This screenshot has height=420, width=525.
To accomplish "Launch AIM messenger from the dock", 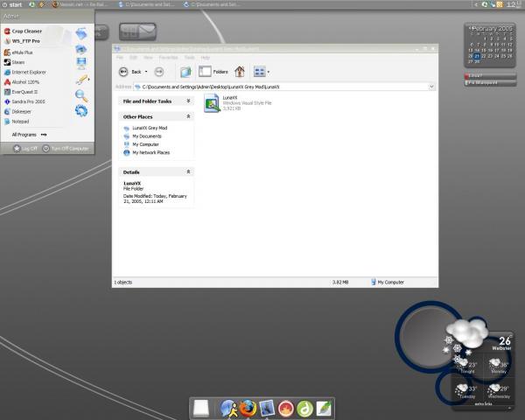I will [x=229, y=408].
